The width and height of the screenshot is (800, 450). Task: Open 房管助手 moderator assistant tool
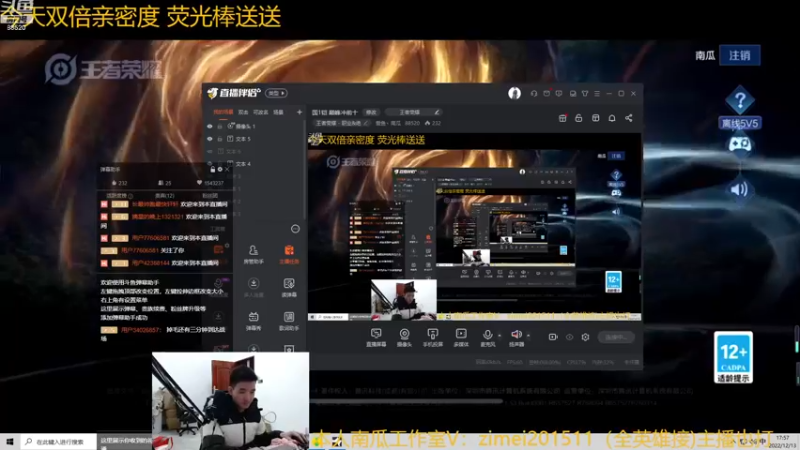point(253,254)
